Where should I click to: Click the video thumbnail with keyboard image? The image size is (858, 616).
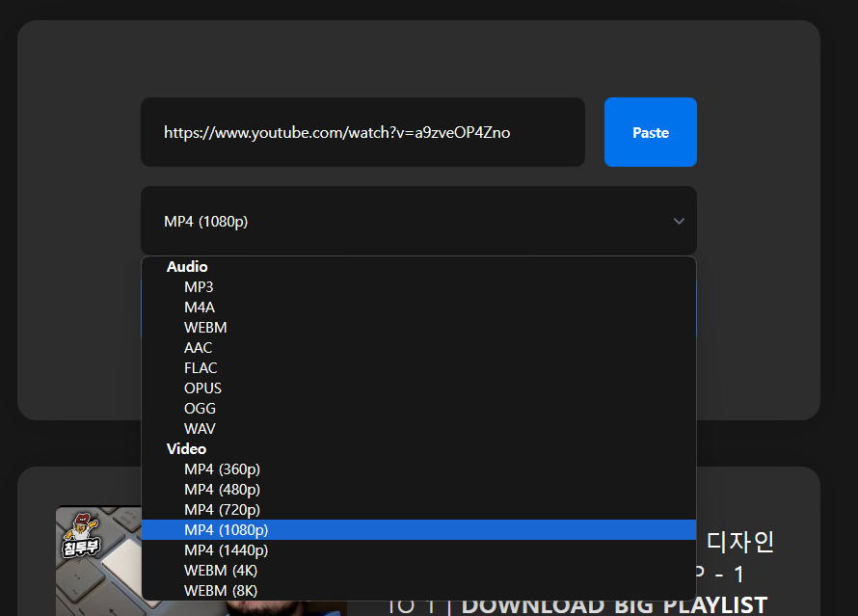click(x=98, y=561)
